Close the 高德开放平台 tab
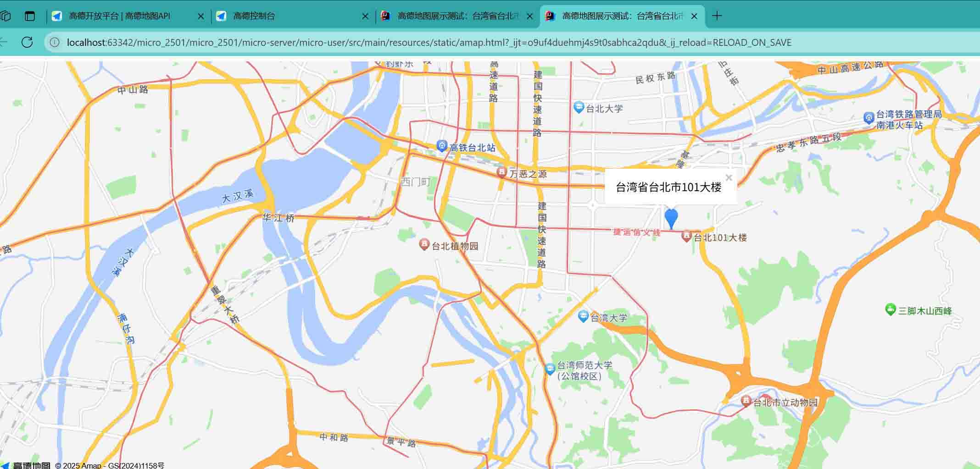The height and width of the screenshot is (469, 980). click(x=201, y=17)
